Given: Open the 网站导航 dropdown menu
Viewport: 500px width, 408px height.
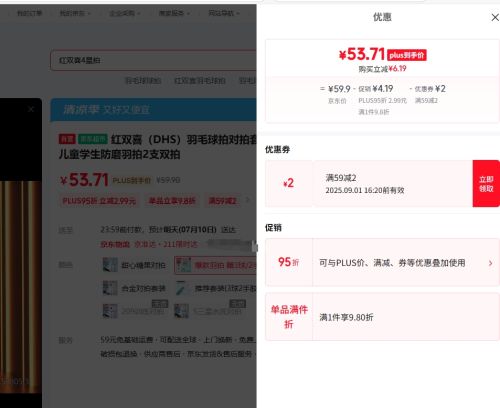Looking at the screenshot, I should pos(224,13).
